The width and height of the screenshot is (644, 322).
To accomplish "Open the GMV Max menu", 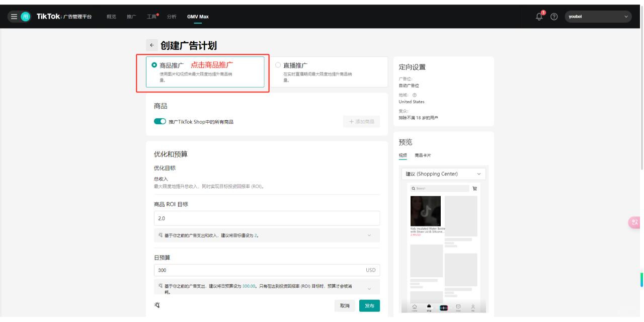I will pos(198,17).
